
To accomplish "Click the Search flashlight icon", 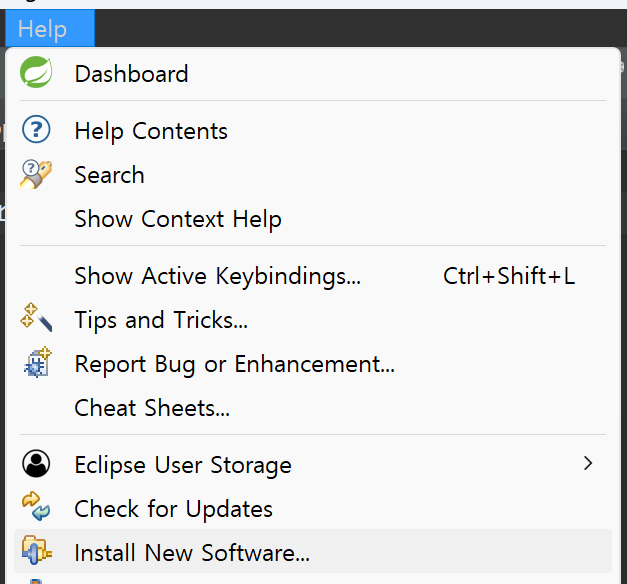I will [x=36, y=175].
